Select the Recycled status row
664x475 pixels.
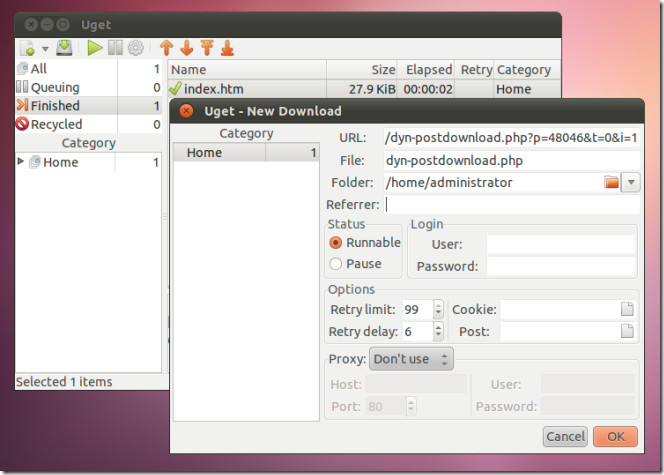(x=89, y=124)
